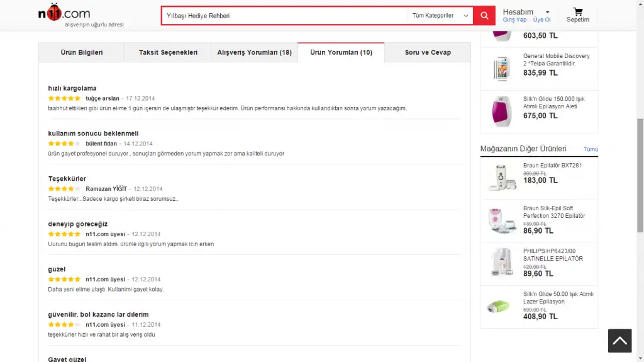Screen dimensions: 644x362
Task: Click Tümü link in Mağazanın Diğer Ürünleri
Action: pyautogui.click(x=591, y=149)
